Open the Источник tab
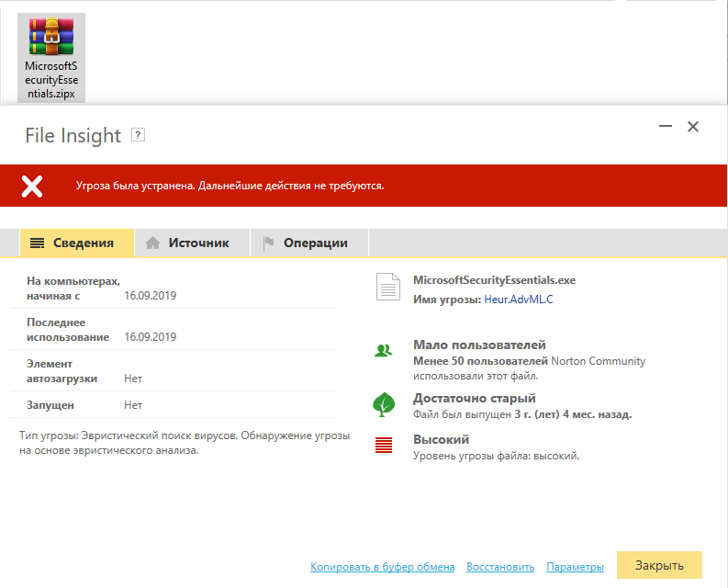728x588 pixels. [192, 243]
